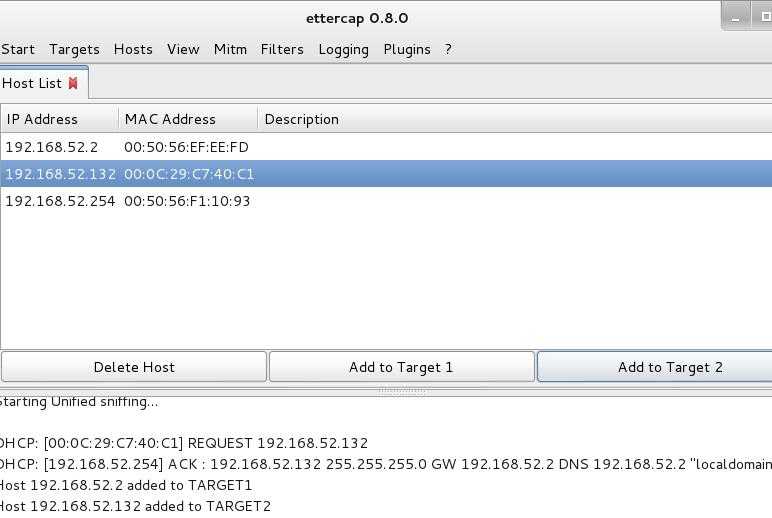Image resolution: width=772 pixels, height=518 pixels.
Task: Open the Logging menu
Action: tap(343, 49)
